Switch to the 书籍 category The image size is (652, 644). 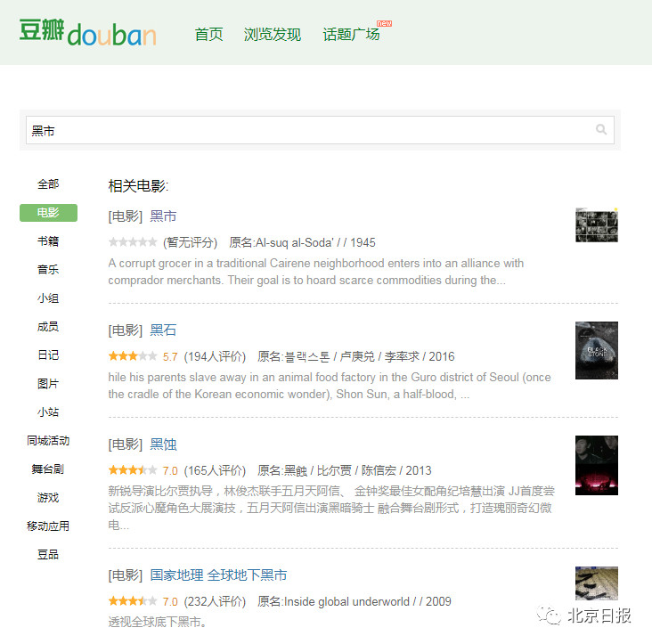pyautogui.click(x=48, y=241)
